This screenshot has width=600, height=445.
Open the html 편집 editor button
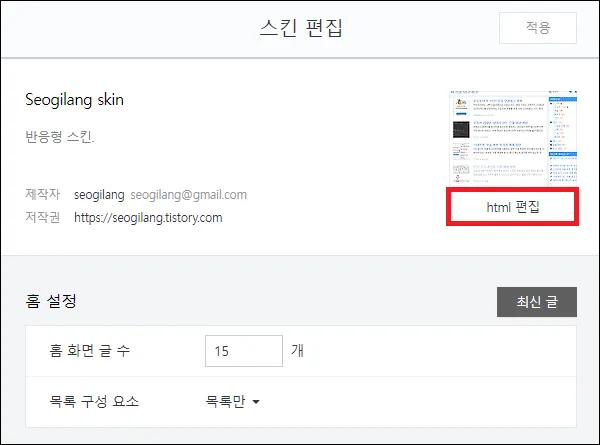(x=512, y=207)
